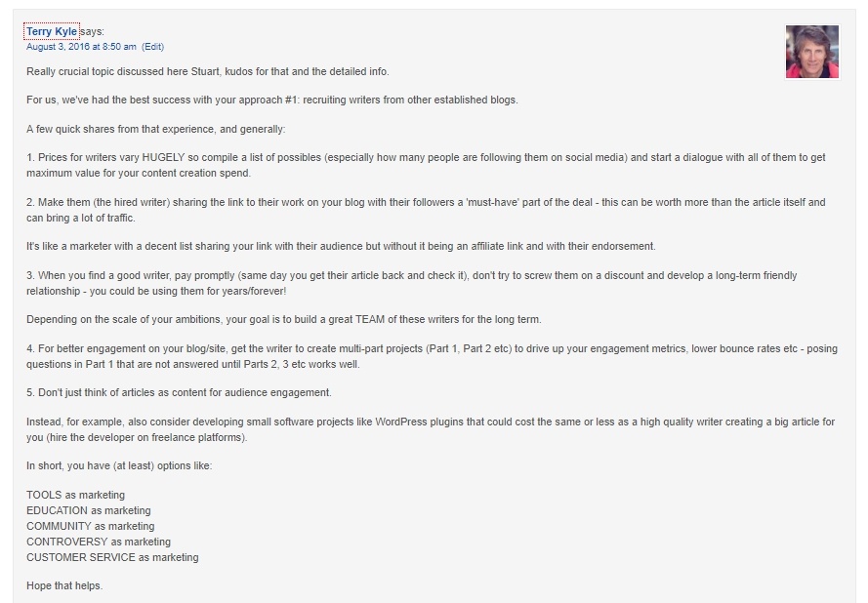
Task: Click tip 5 about articles as content
Action: (x=179, y=393)
